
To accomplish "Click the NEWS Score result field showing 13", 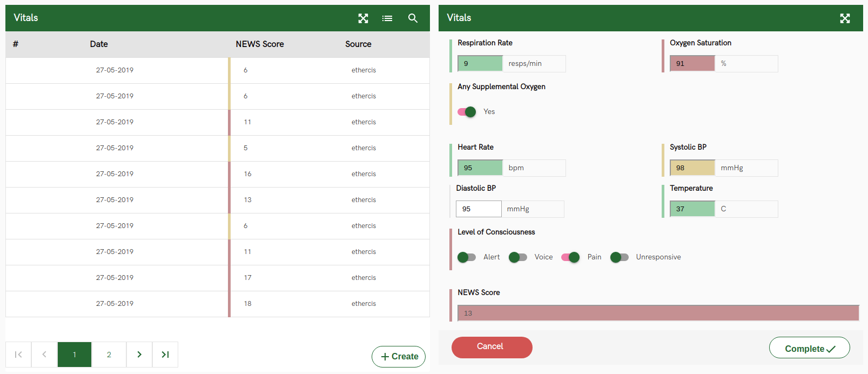I will (x=658, y=313).
